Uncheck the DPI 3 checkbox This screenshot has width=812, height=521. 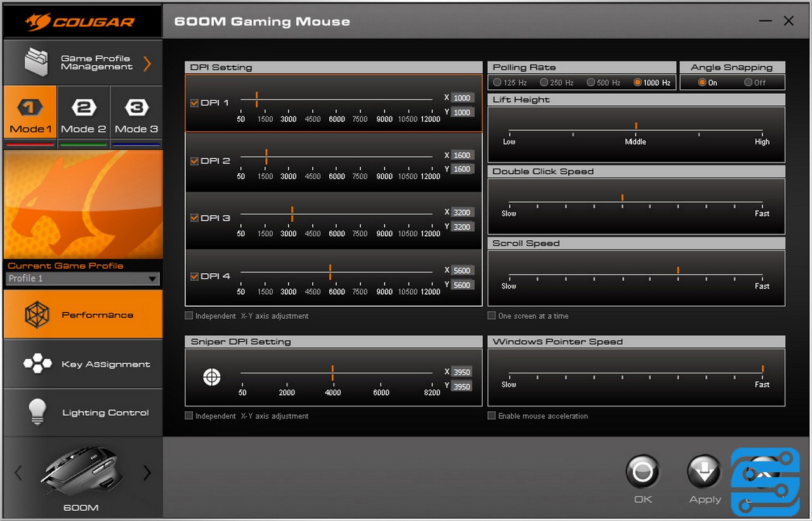195,218
